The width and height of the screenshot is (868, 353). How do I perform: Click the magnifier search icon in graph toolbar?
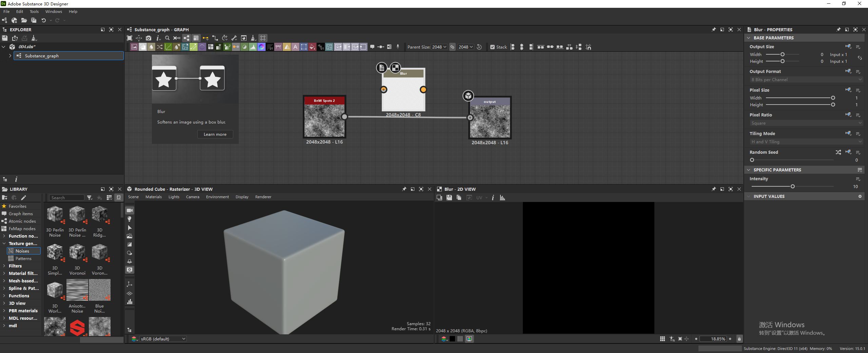coord(167,38)
